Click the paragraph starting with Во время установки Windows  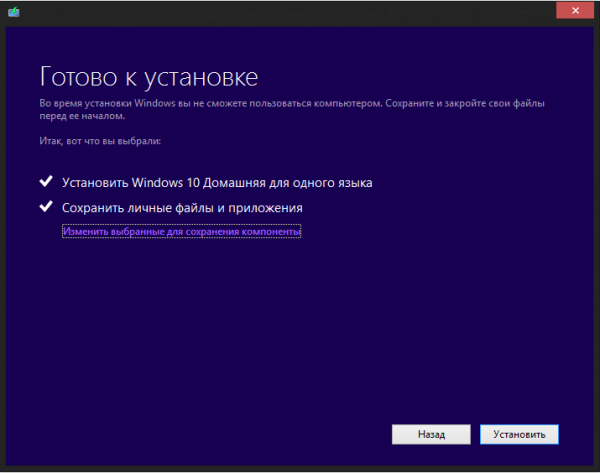coord(292,109)
